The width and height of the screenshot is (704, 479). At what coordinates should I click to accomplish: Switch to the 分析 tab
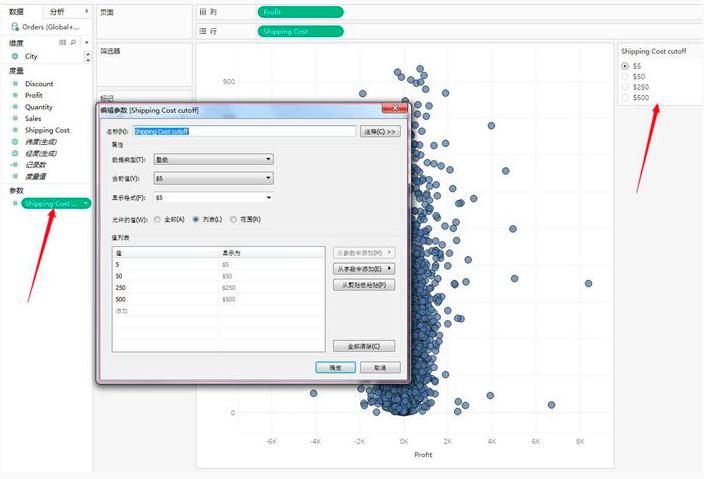pyautogui.click(x=57, y=12)
